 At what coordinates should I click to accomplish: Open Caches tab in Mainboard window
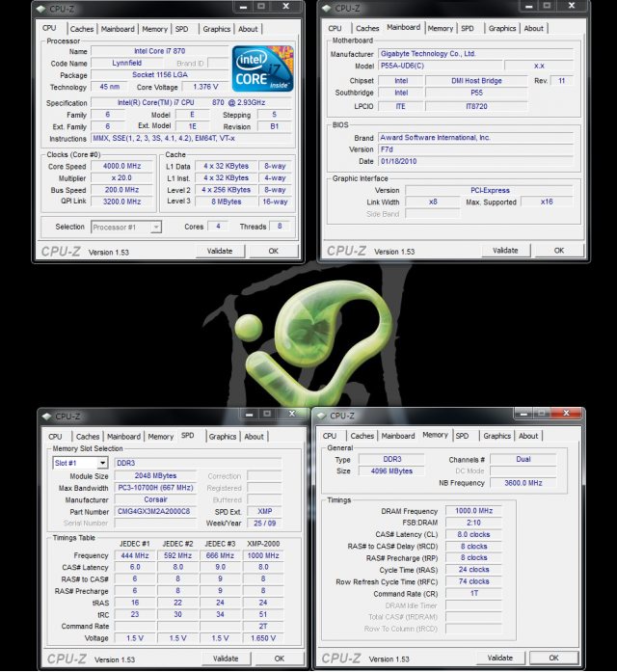pos(367,28)
